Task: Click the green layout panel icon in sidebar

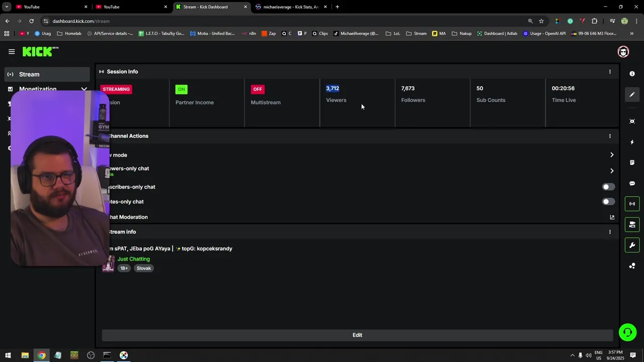Action: [x=632, y=224]
